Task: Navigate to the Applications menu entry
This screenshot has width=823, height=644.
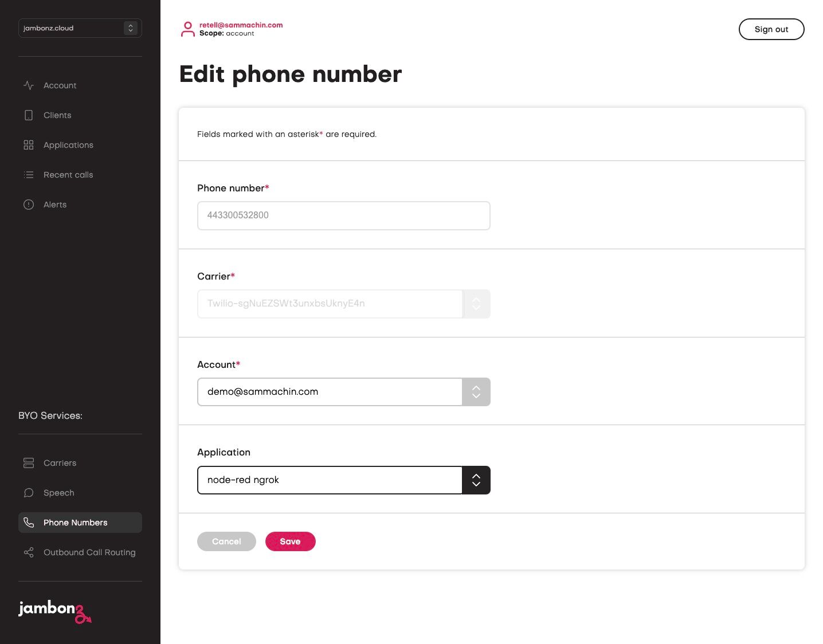Action: click(68, 145)
